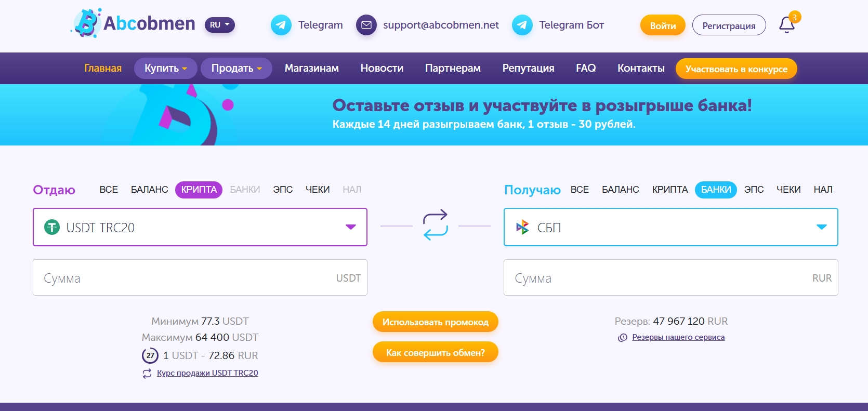This screenshot has width=868, height=411.
Task: Select КРИПТА filter under Получаю
Action: click(x=670, y=190)
